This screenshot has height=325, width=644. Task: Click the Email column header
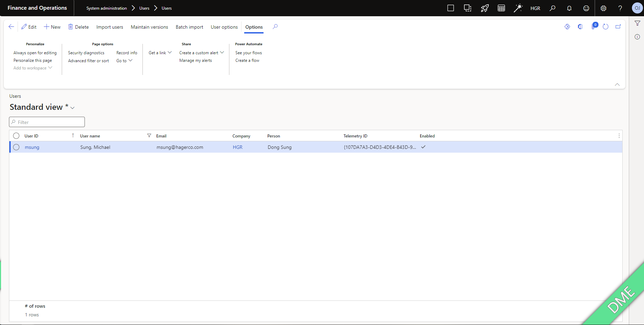point(161,136)
